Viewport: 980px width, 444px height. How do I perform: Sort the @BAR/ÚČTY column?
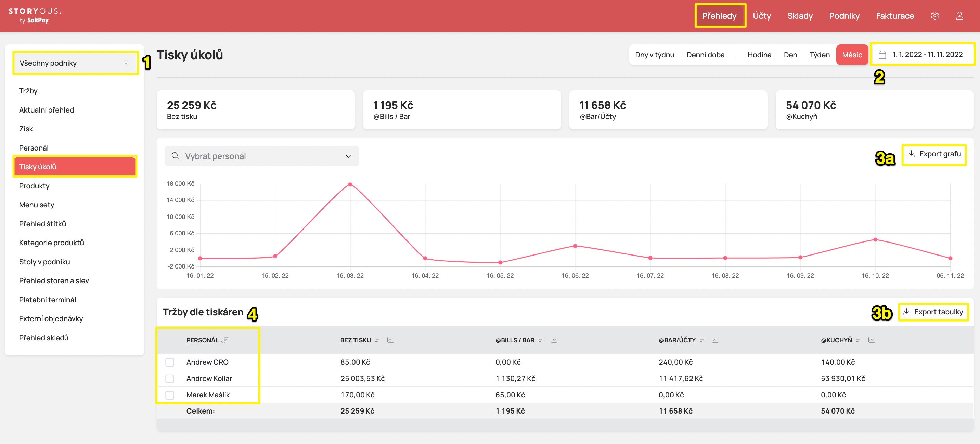pos(702,340)
